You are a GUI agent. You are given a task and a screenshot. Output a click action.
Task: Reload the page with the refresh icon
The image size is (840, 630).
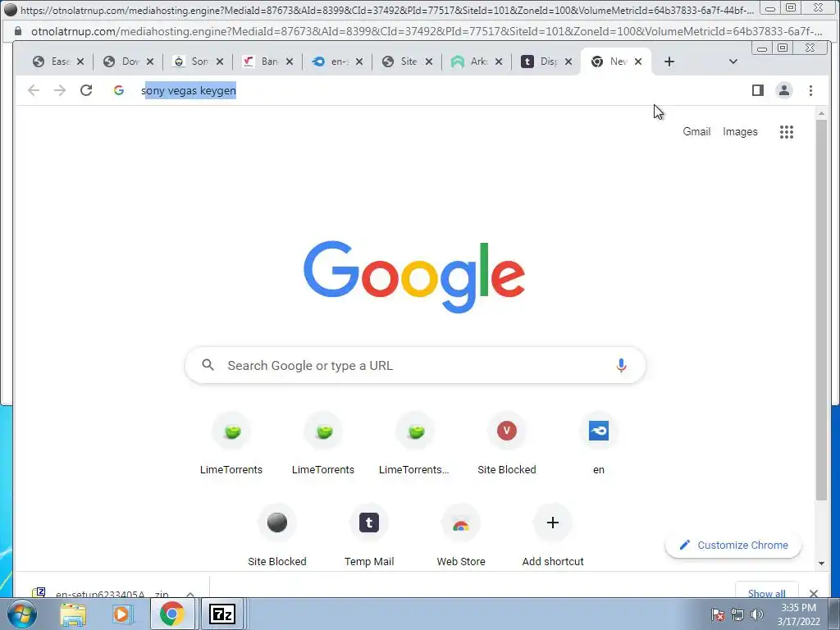click(x=86, y=90)
